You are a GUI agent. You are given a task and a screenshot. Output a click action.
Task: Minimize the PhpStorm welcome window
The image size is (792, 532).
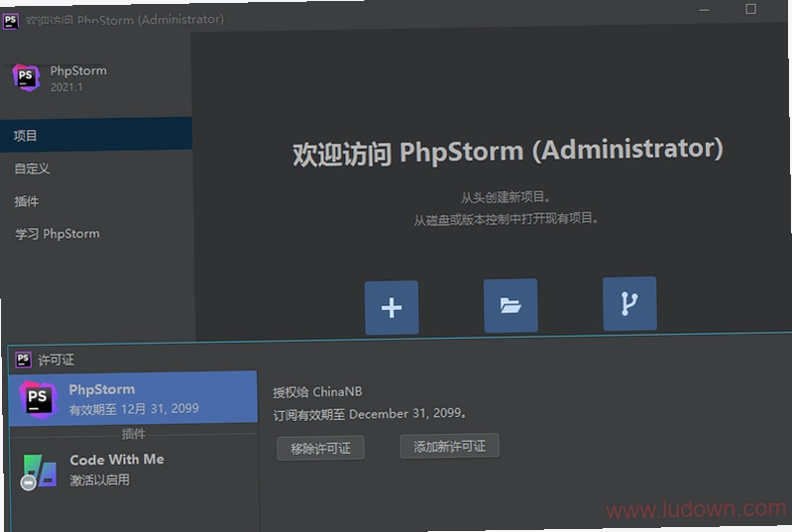704,10
